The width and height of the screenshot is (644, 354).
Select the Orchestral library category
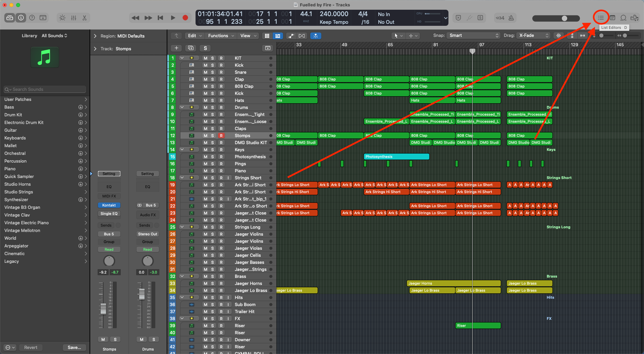[45, 153]
